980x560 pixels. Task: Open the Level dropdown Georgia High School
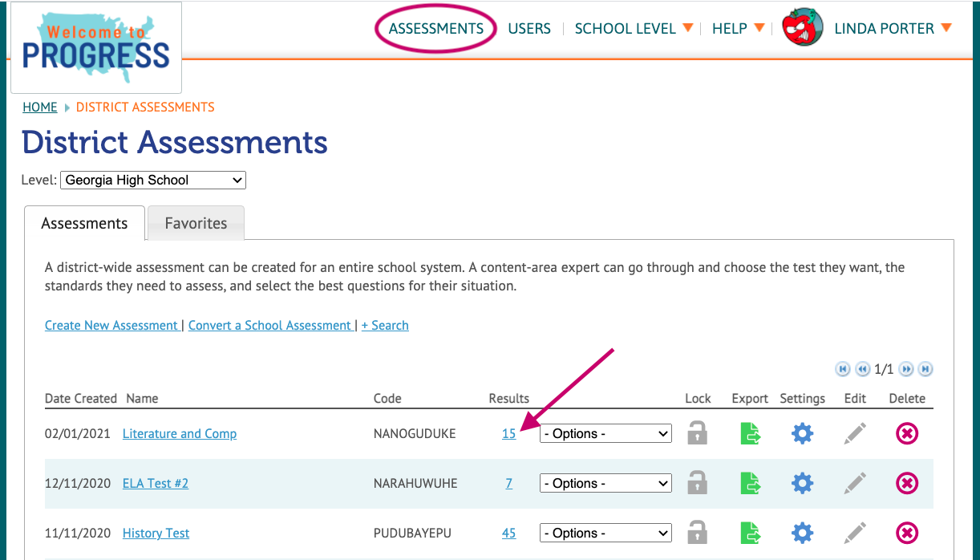pyautogui.click(x=153, y=181)
